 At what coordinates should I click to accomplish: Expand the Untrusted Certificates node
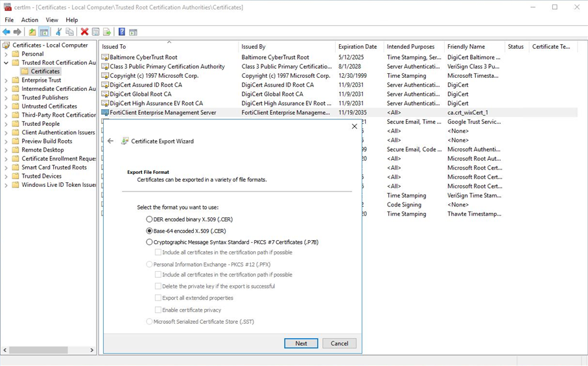(x=6, y=106)
